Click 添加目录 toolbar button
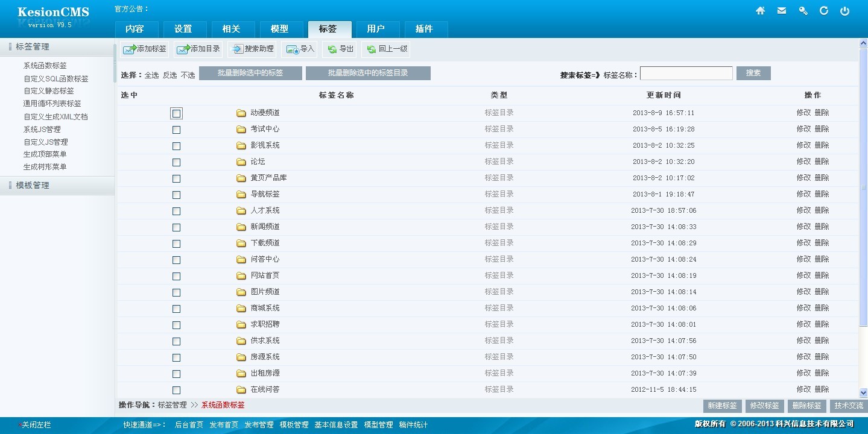Image resolution: width=868 pixels, height=434 pixels. 198,49
